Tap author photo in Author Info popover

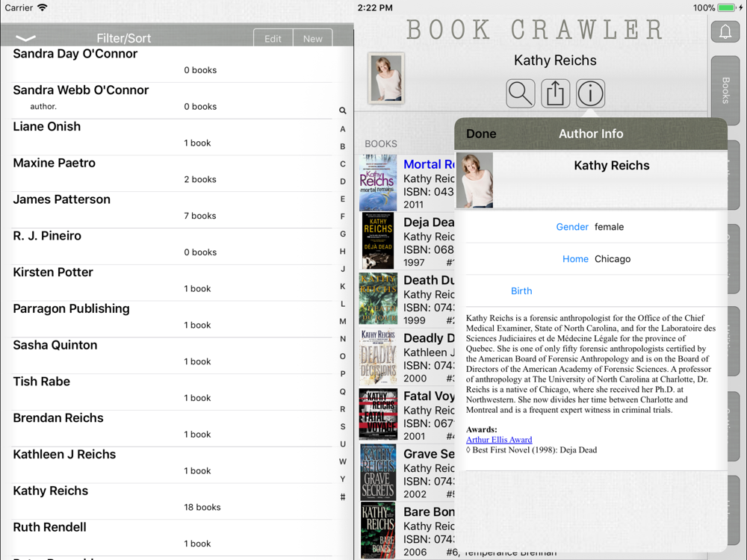474,180
